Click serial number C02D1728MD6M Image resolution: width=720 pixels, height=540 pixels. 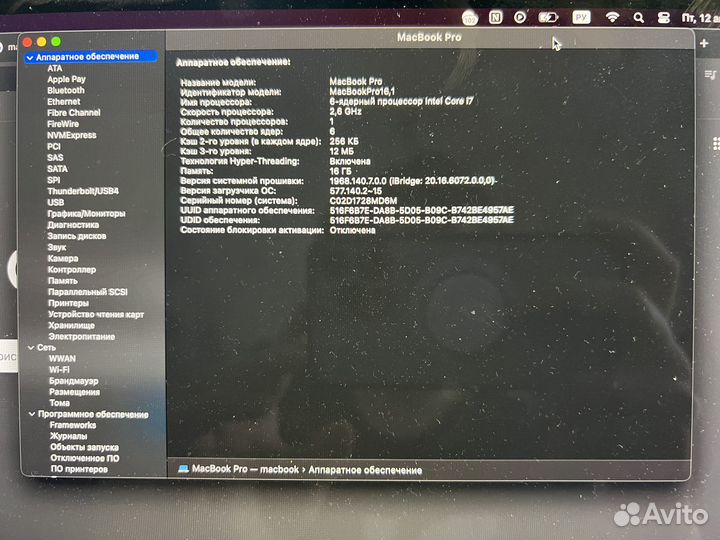click(363, 201)
